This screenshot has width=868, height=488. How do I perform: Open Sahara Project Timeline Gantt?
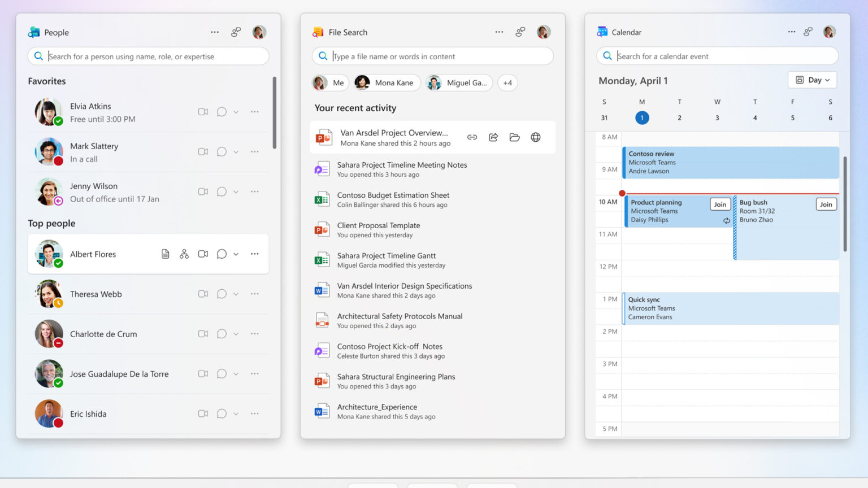(x=432, y=260)
